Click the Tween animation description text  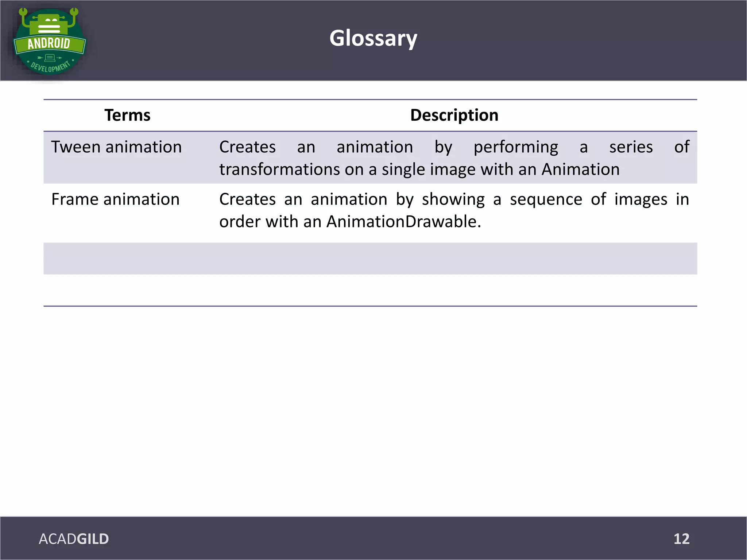pyautogui.click(x=454, y=158)
